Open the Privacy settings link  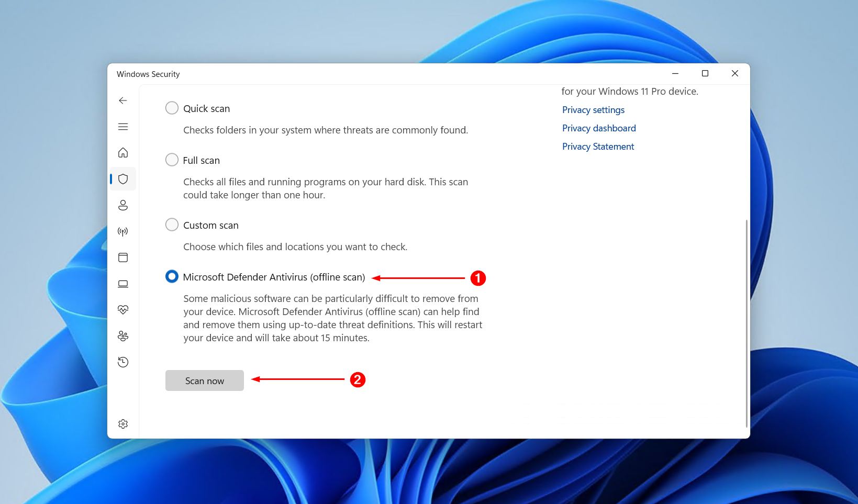coord(593,110)
